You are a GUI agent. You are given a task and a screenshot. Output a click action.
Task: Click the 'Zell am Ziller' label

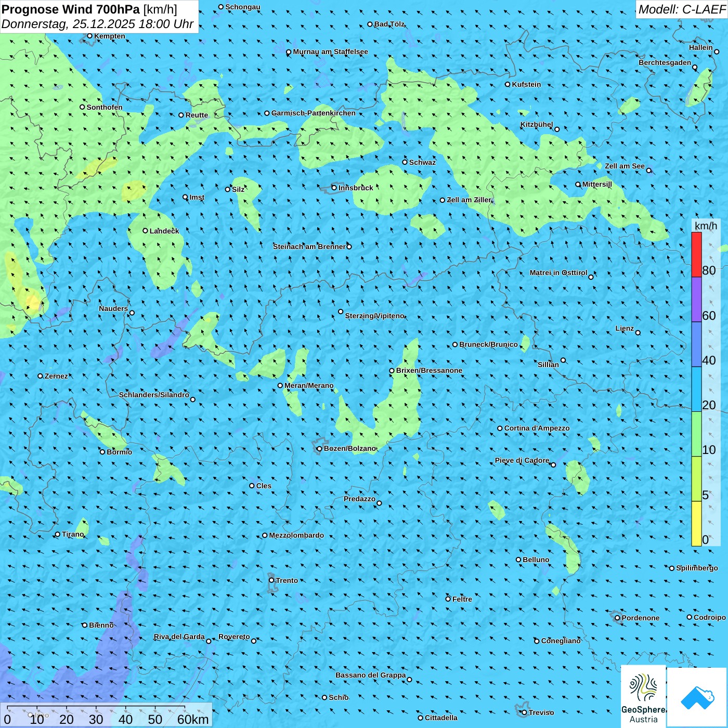click(469, 200)
